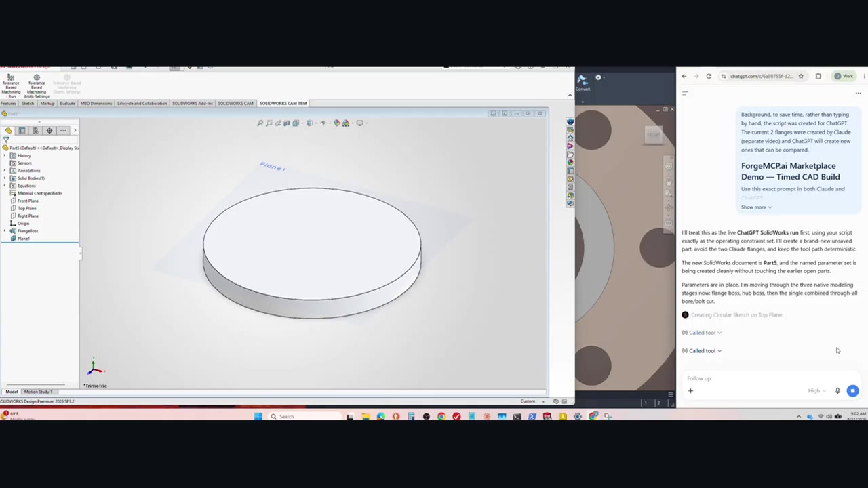The width and height of the screenshot is (868, 488).
Task: Open the High reasoning level dropdown
Action: tap(817, 391)
